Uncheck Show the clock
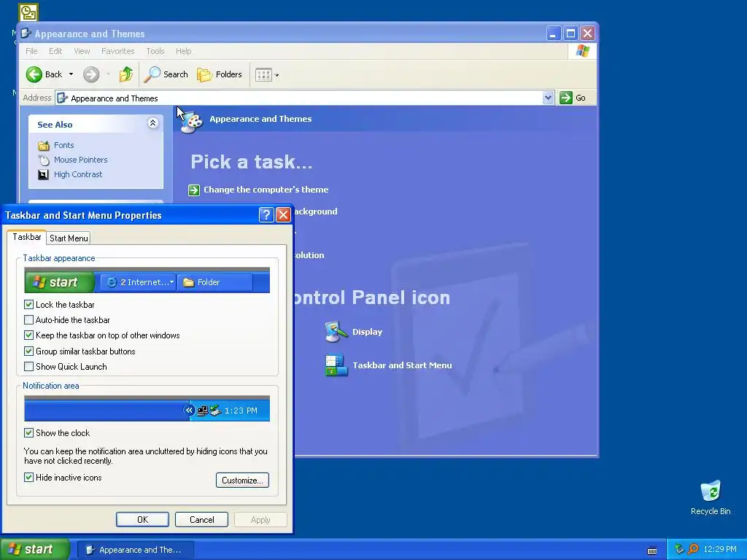 (x=28, y=432)
